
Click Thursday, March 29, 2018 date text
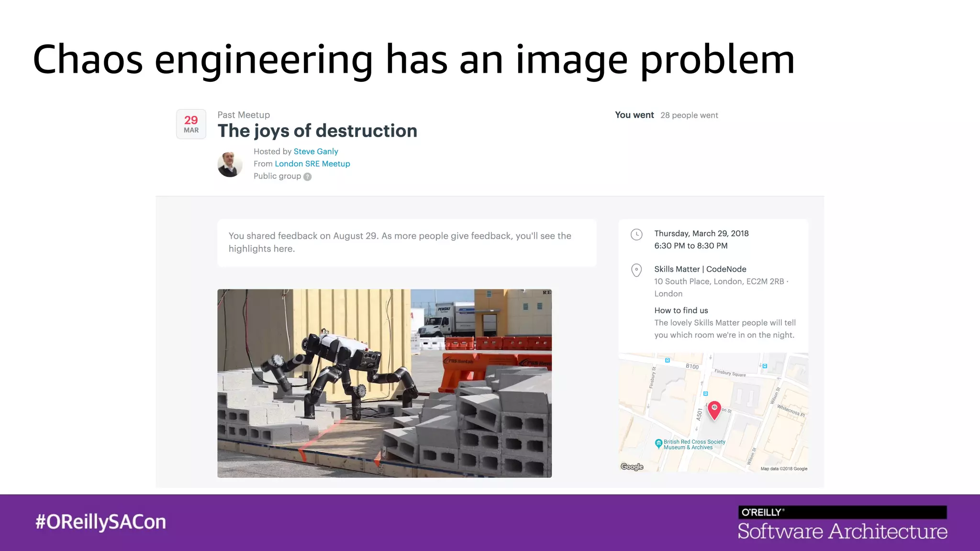(x=702, y=233)
